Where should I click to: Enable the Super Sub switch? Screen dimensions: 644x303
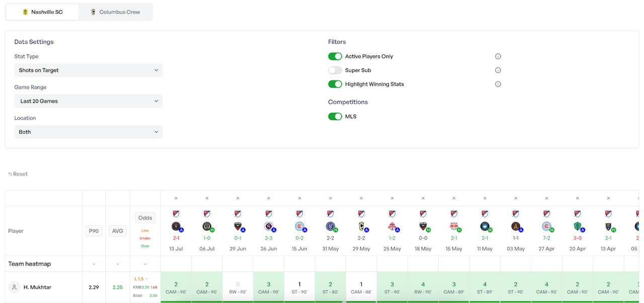point(335,70)
